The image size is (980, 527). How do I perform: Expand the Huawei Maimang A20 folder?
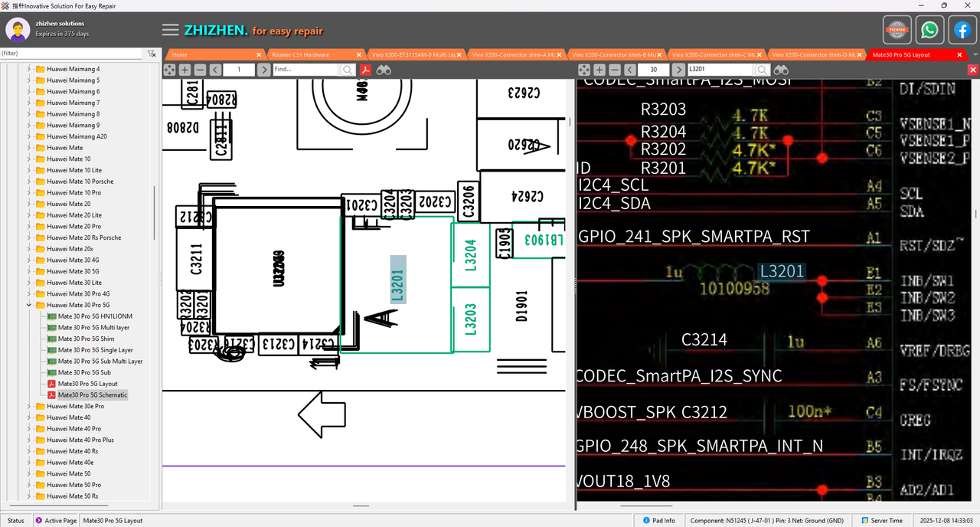(29, 136)
